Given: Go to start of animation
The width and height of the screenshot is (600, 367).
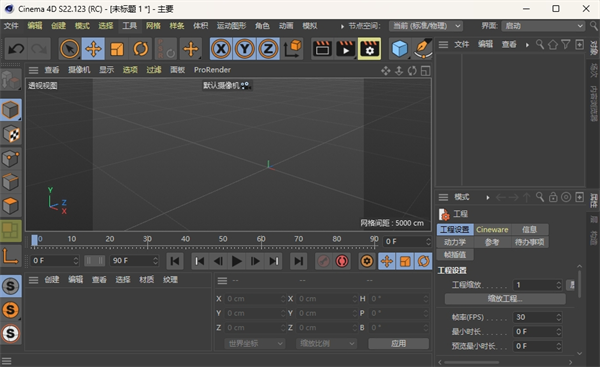Looking at the screenshot, I should [175, 261].
